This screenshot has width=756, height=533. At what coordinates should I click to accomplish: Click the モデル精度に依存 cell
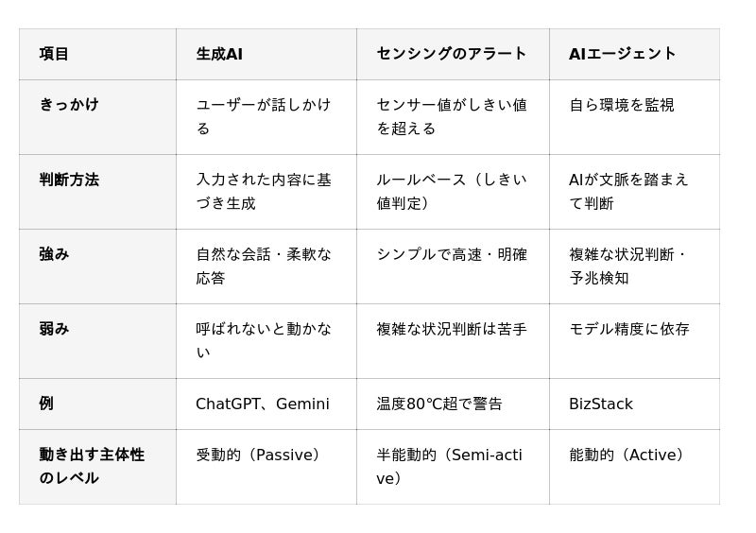(x=634, y=341)
